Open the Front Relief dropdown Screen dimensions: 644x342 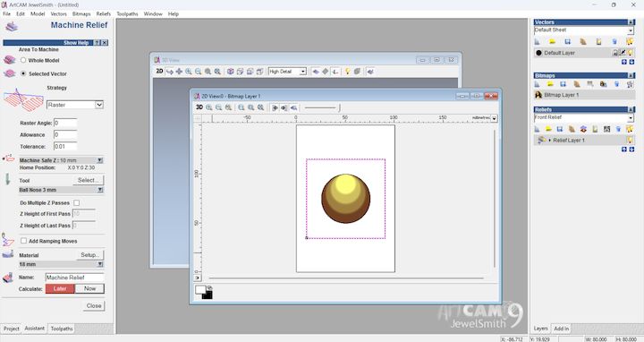pos(631,118)
